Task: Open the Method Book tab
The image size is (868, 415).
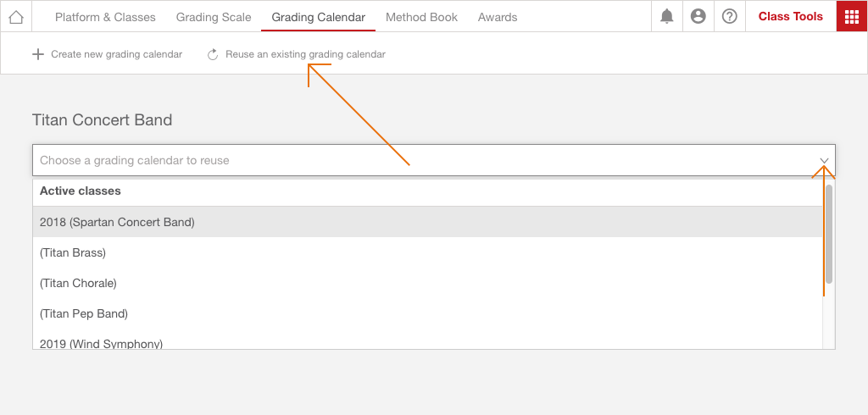Action: coord(421,17)
